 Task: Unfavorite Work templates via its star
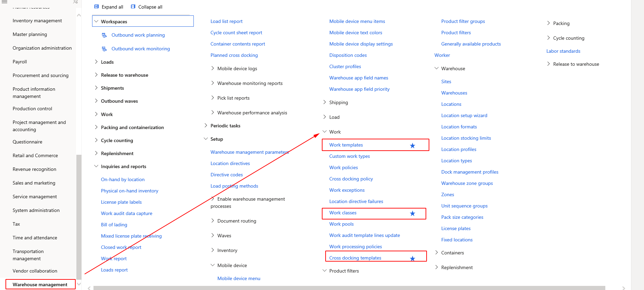(x=412, y=145)
